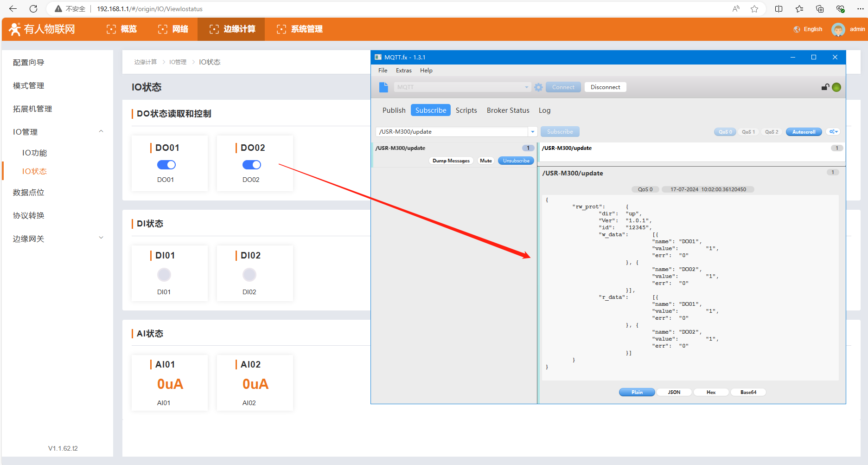Click the Unsubscribe button
Viewport: 868px width, 465px height.
pyautogui.click(x=516, y=161)
